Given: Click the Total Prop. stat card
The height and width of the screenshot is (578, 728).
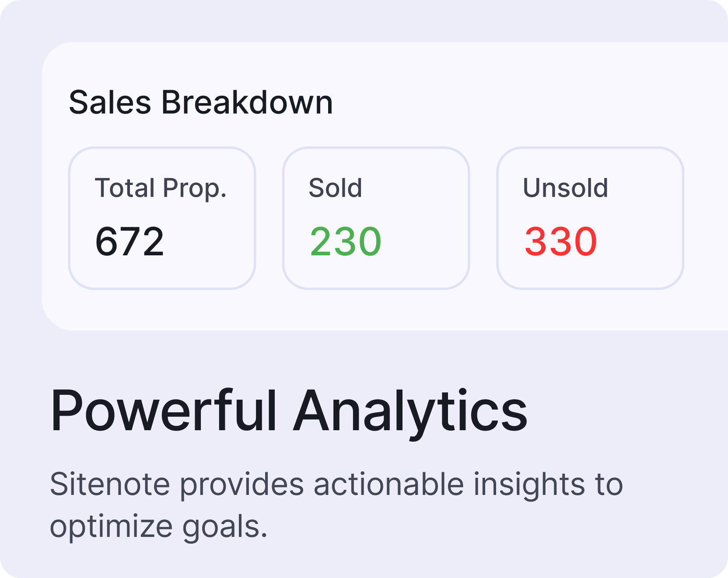Looking at the screenshot, I should 162,218.
